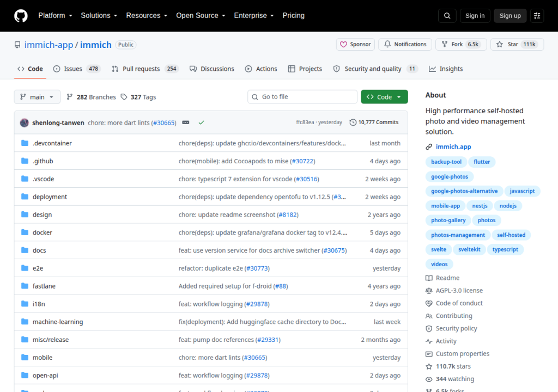The image size is (558, 392).
Task: Click the folder icon for design
Action: [x=25, y=215]
